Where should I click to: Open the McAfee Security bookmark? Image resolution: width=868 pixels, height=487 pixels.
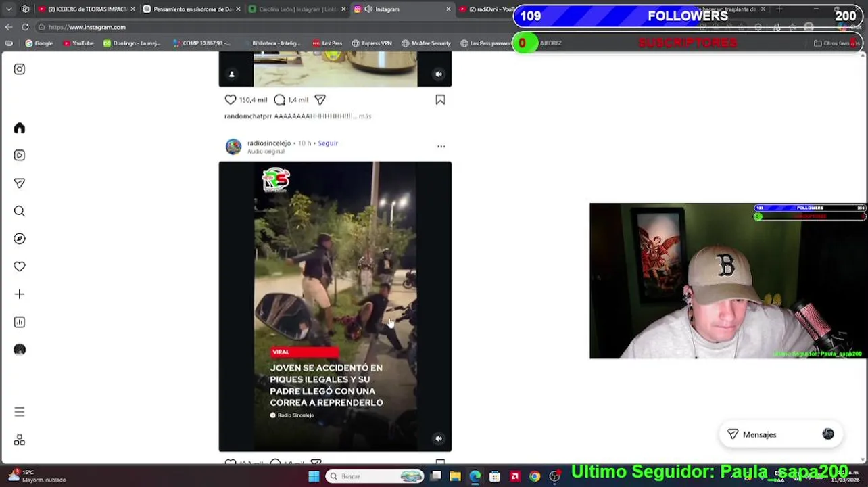pyautogui.click(x=426, y=43)
